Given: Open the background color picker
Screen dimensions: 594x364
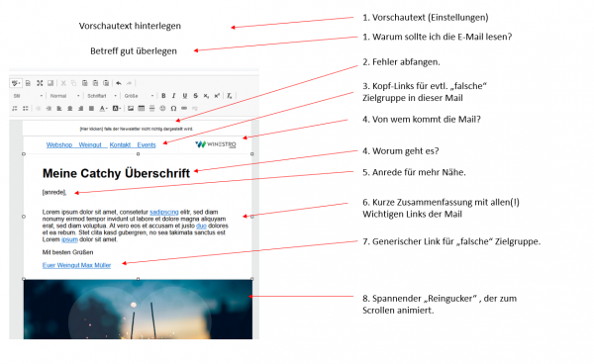Looking at the screenshot, I should pyautogui.click(x=117, y=108).
